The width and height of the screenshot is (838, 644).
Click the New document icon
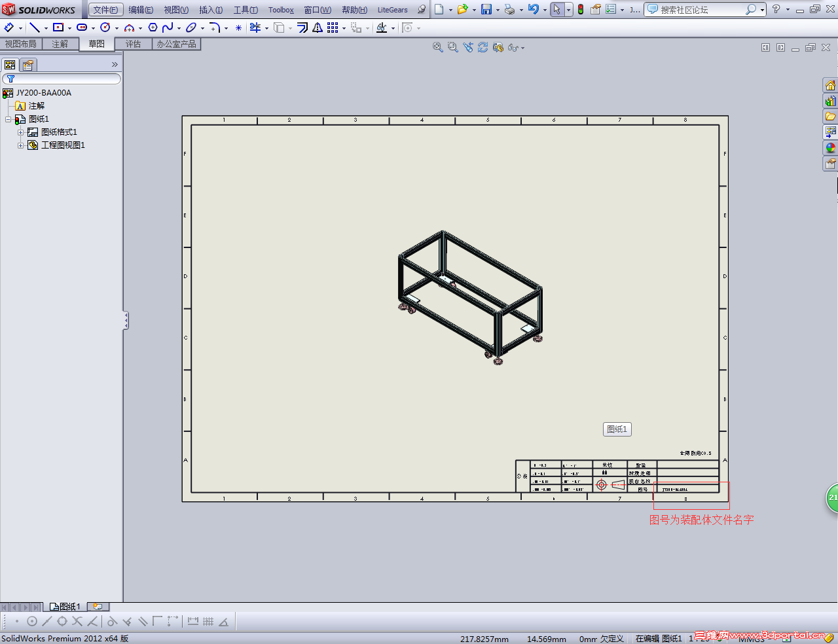pos(439,9)
